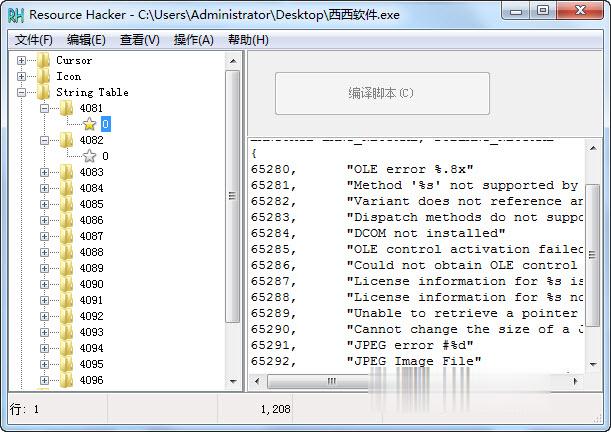This screenshot has width=611, height=432.
Task: Open the 查看(V) menu
Action: pyautogui.click(x=140, y=40)
